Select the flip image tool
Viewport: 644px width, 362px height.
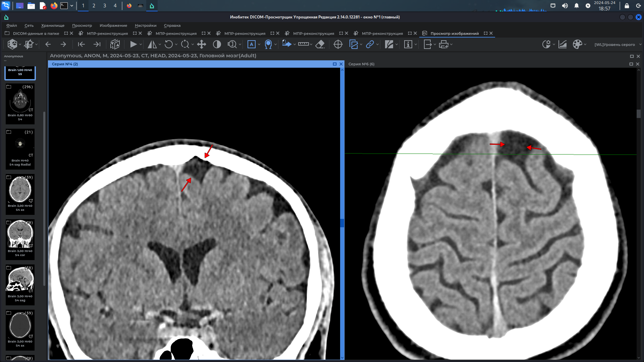point(152,44)
